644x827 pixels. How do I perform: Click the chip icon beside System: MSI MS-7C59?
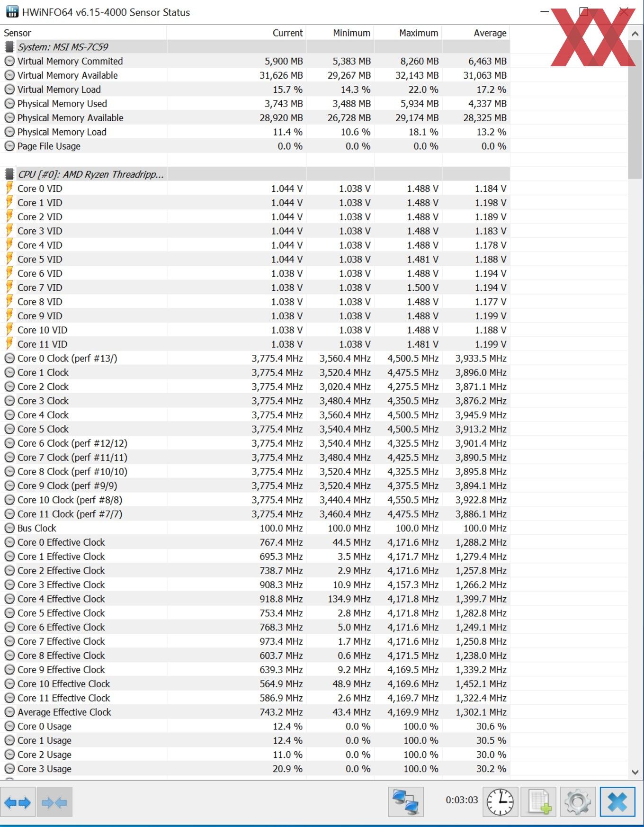[9, 47]
